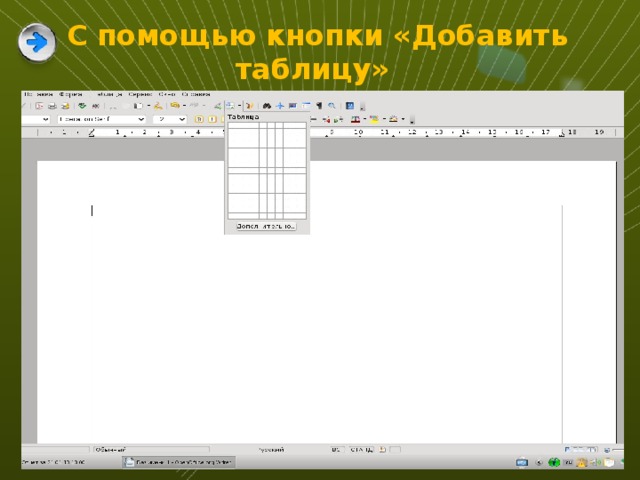This screenshot has width=640, height=480.
Task: Open the Вставка menu
Action: [38, 94]
